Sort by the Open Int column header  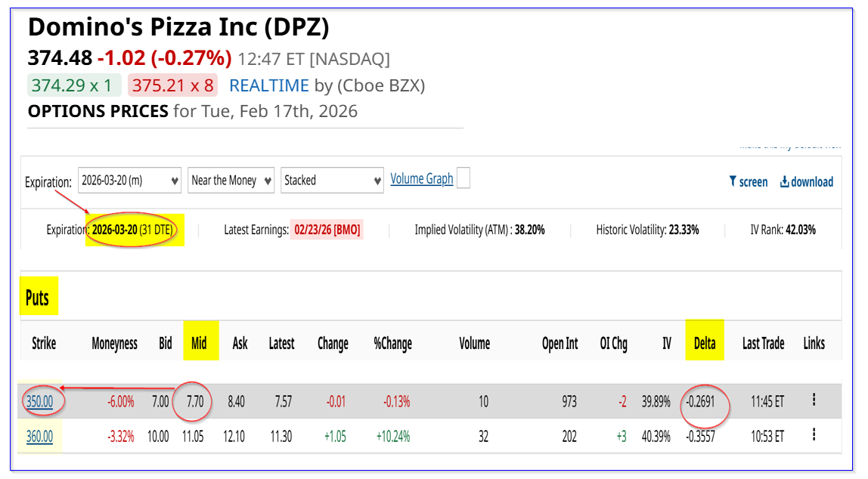coord(560,344)
